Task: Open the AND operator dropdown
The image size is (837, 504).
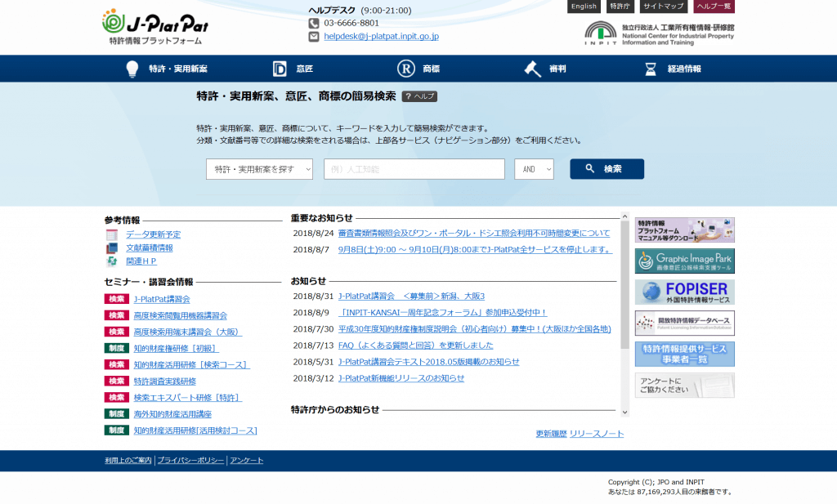Action: (x=534, y=169)
